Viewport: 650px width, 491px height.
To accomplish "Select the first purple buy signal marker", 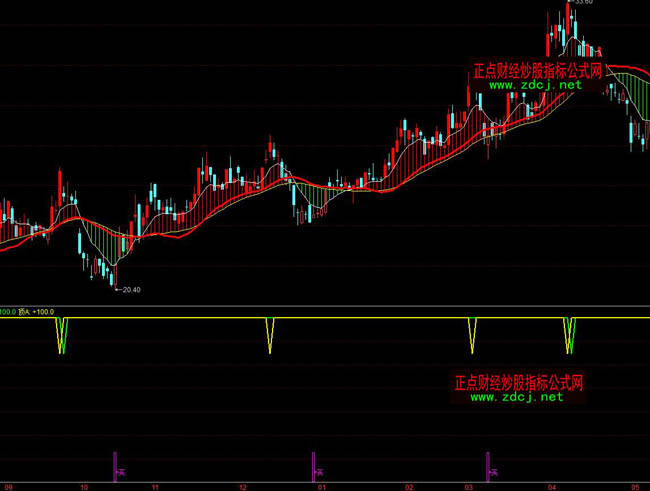I will 116,463.
